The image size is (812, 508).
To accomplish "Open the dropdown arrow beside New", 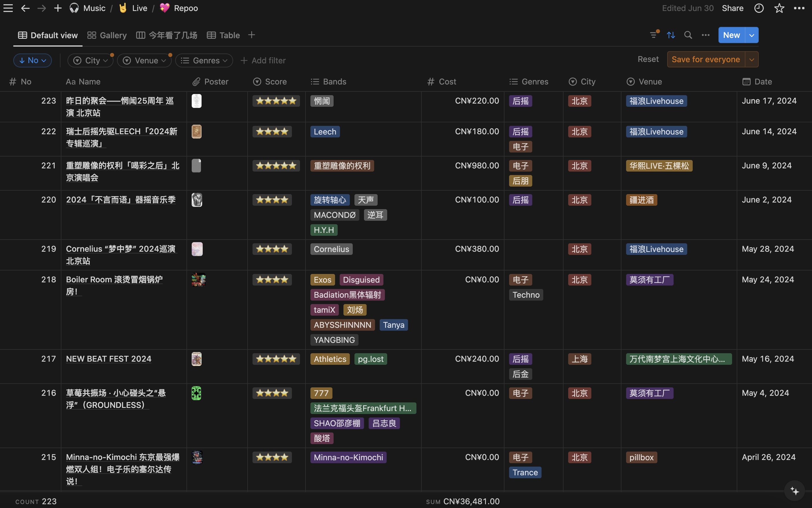I will coord(752,35).
